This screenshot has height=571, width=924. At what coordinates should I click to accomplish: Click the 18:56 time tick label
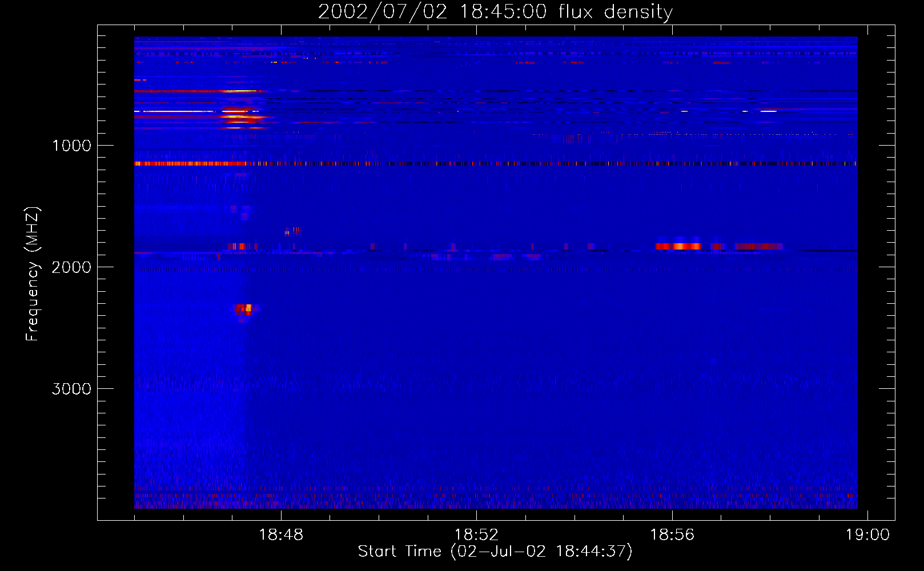point(672,535)
